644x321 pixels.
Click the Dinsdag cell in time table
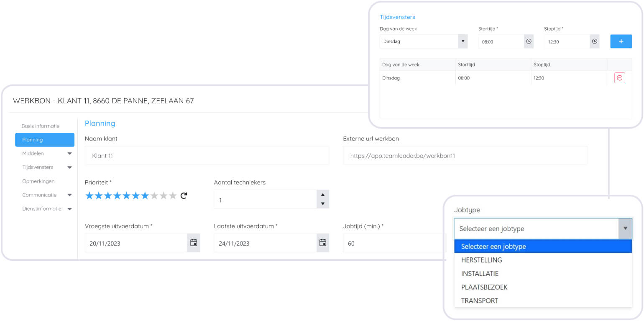click(x=417, y=78)
